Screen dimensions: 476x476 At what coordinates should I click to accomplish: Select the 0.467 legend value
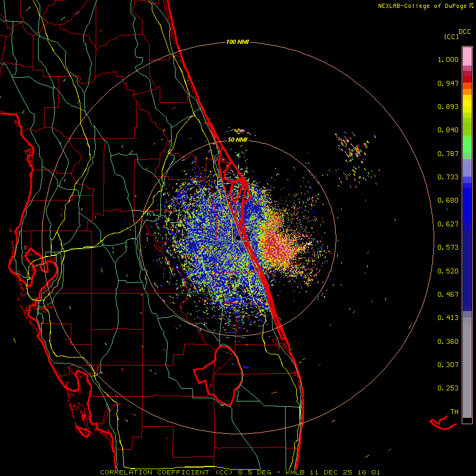click(448, 295)
